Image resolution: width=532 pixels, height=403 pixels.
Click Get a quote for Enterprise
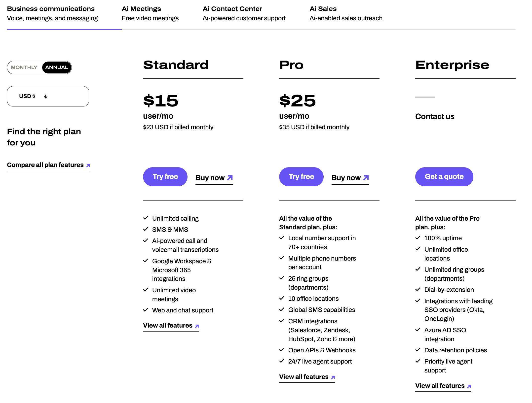click(444, 177)
